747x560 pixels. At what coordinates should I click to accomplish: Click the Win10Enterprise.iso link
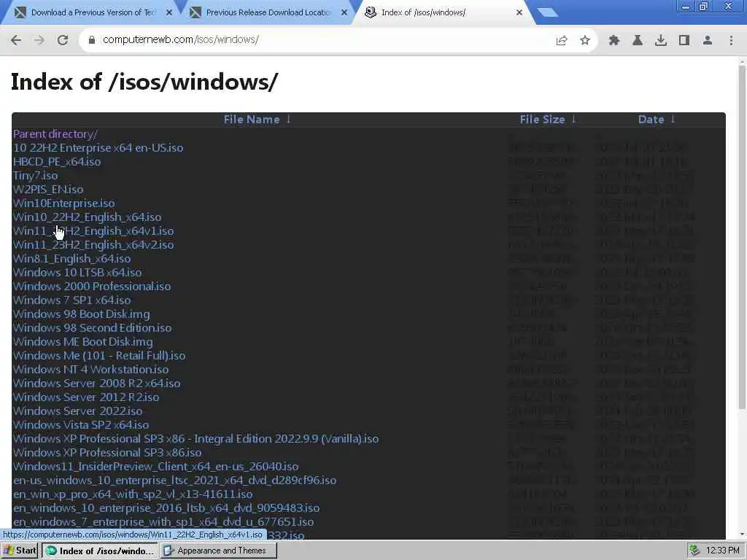point(64,203)
